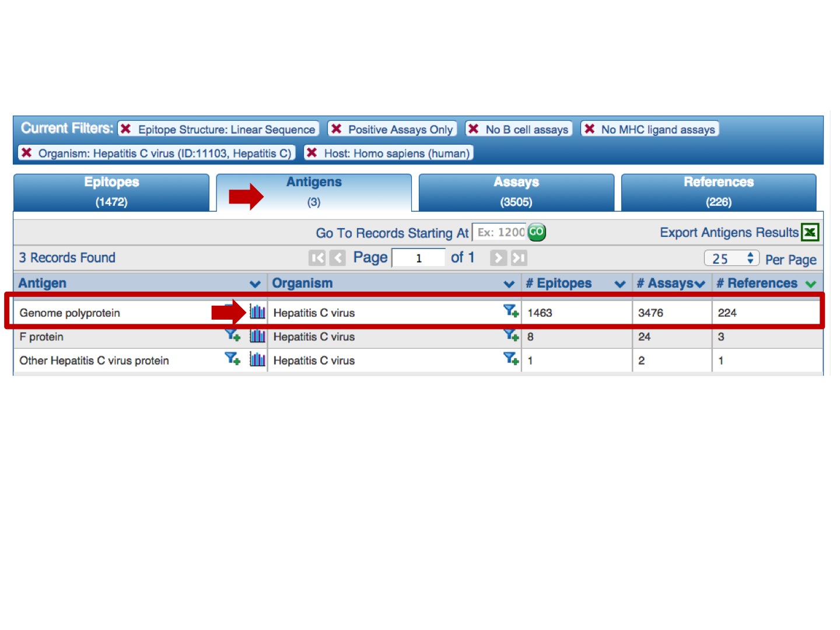Export antigens results via Excel icon

coord(810,232)
